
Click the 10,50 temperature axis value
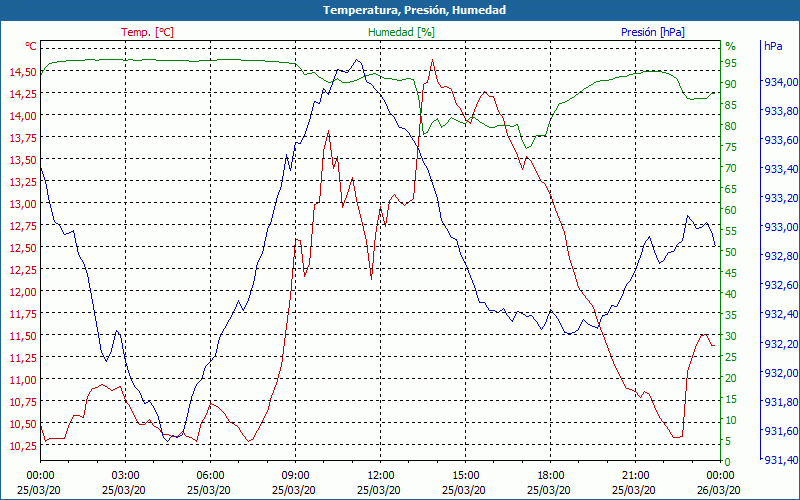point(23,423)
